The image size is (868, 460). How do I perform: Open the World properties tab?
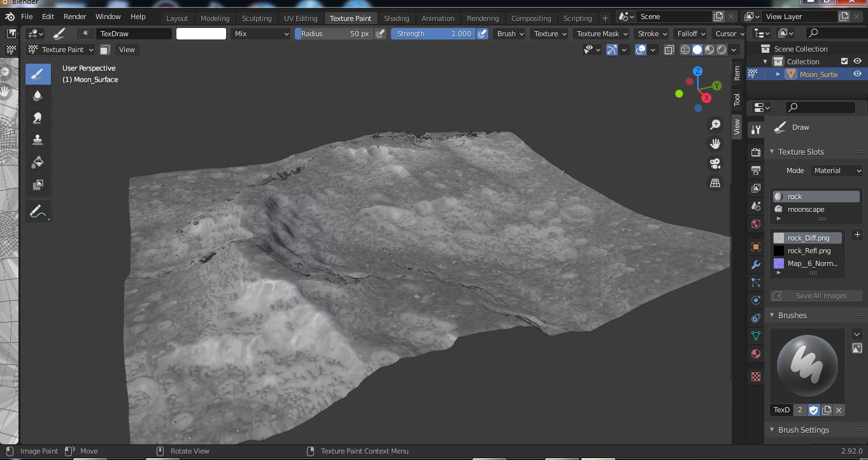pyautogui.click(x=756, y=224)
